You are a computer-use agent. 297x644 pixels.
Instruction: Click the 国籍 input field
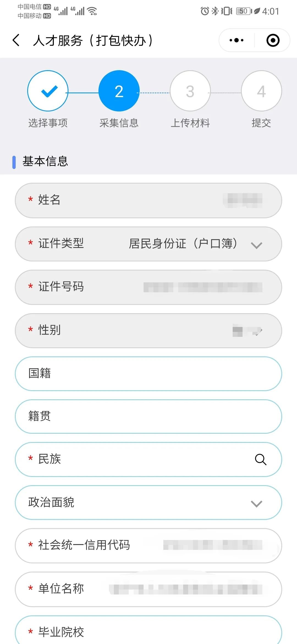pyautogui.click(x=148, y=373)
